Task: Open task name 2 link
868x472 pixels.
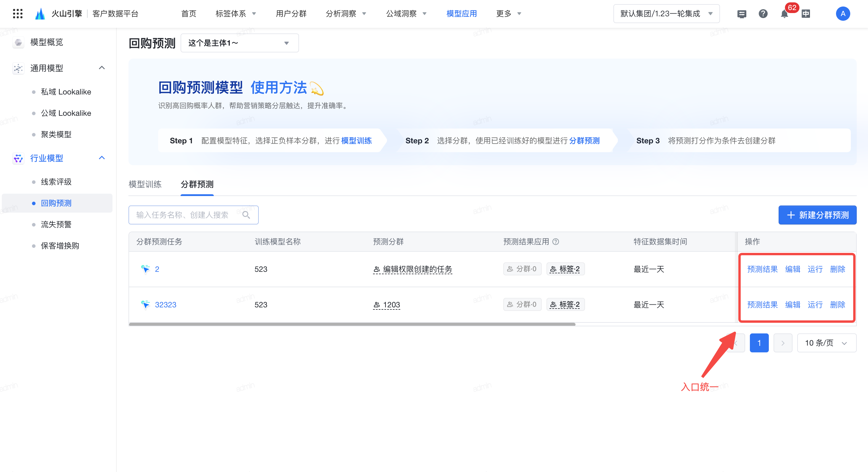Action: [157, 269]
